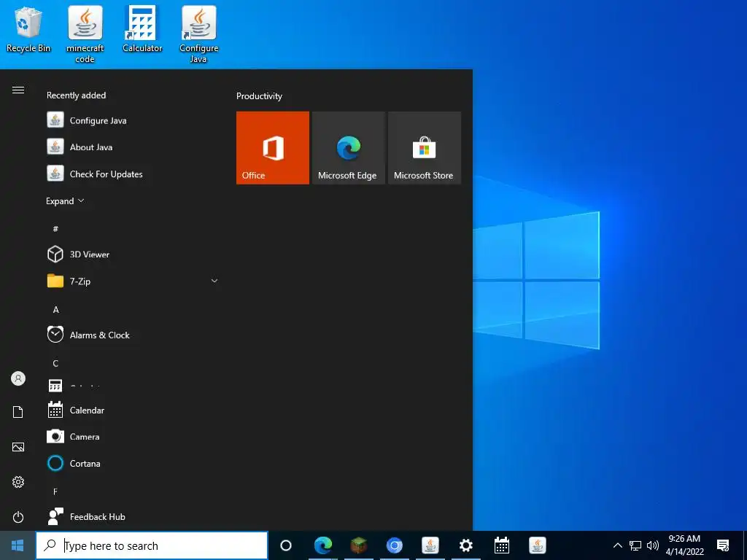This screenshot has height=560, width=747.
Task: Open the Minecraft grass block taskbar icon
Action: pyautogui.click(x=359, y=545)
